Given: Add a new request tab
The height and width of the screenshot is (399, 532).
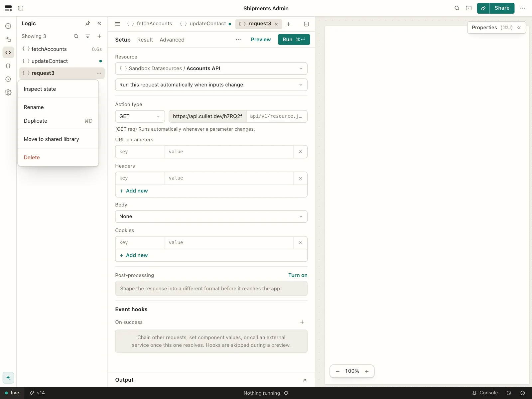Looking at the screenshot, I should coord(289,24).
